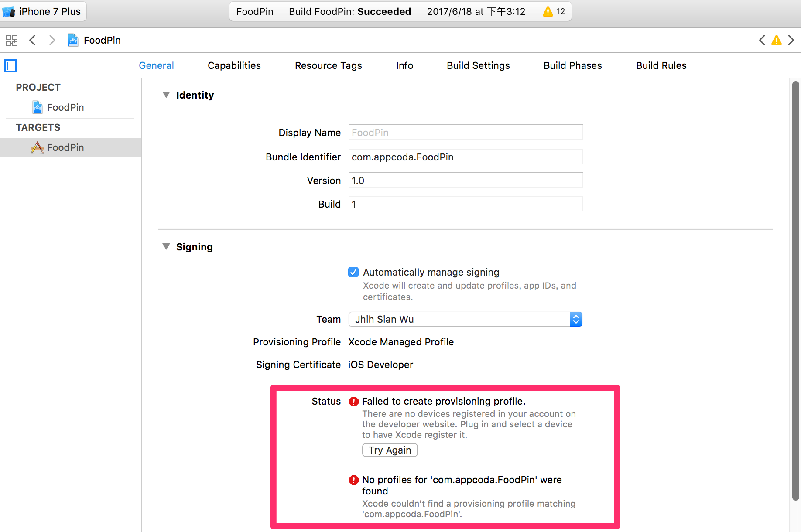Image resolution: width=801 pixels, height=532 pixels.
Task: Open the Build Rules tab
Action: pyautogui.click(x=661, y=65)
